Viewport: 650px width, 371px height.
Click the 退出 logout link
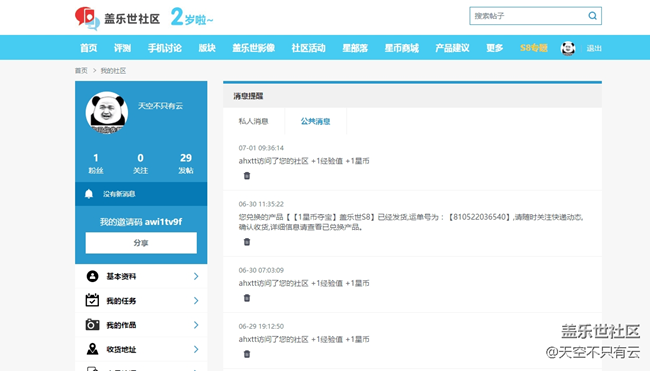[x=594, y=48]
